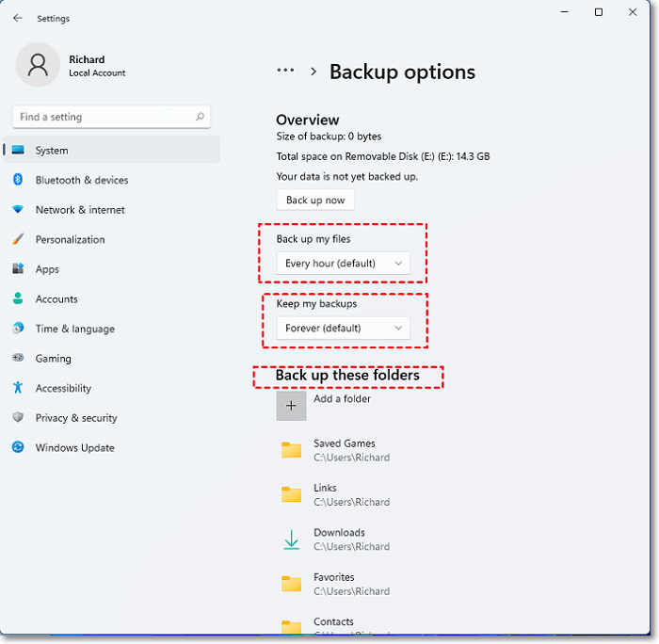Expand the breadcrumb ellipsis menu
659x644 pixels.
coord(285,72)
